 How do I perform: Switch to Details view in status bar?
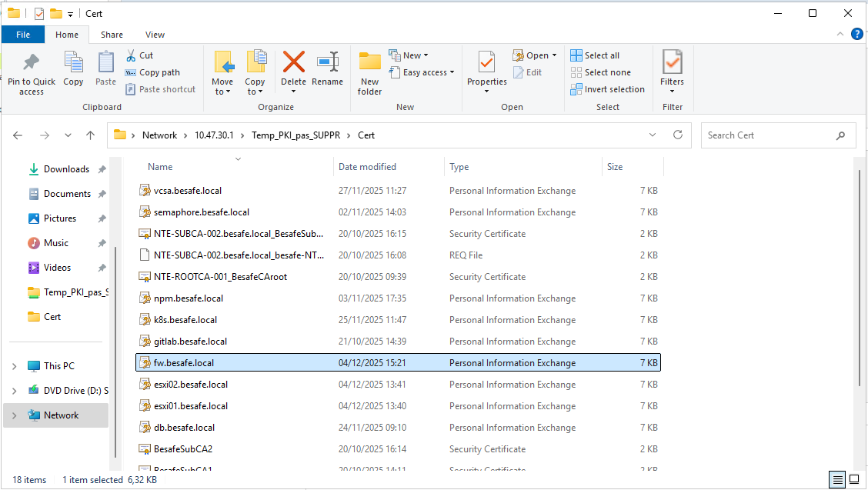point(837,479)
